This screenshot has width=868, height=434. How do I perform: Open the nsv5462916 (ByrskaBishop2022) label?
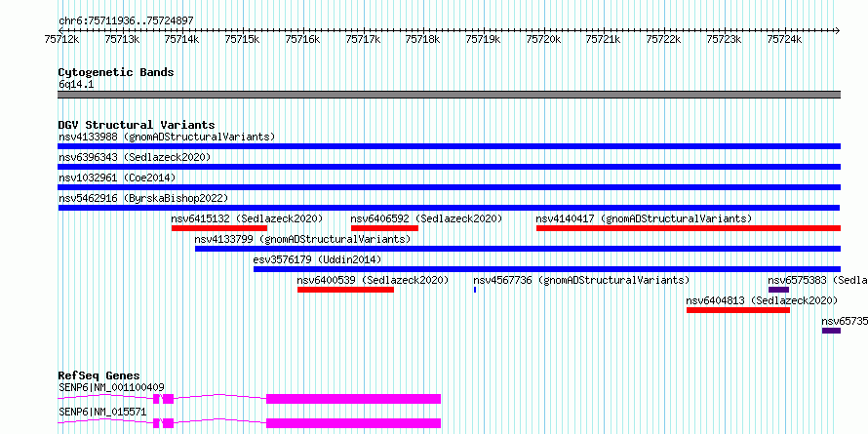[143, 198]
